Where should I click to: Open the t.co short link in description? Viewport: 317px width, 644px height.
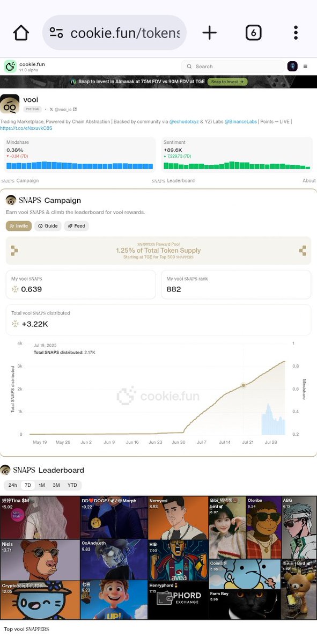pyautogui.click(x=26, y=128)
